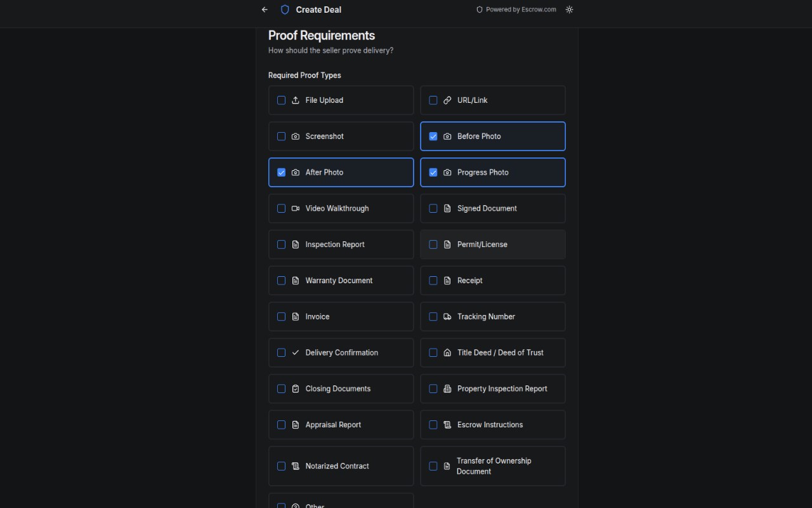812x508 pixels.
Task: Click the back arrow icon
Action: 265,10
